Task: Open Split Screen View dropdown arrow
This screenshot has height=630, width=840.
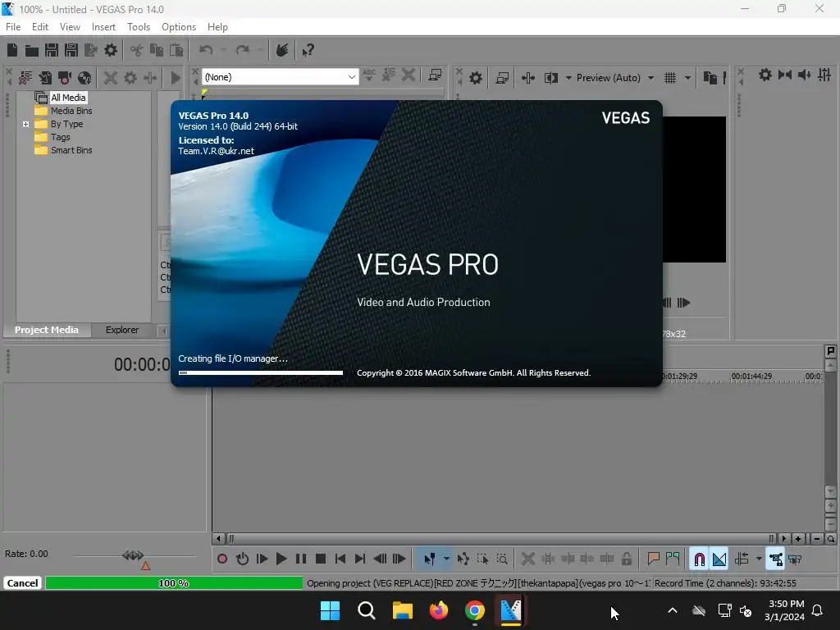Action: (x=568, y=78)
